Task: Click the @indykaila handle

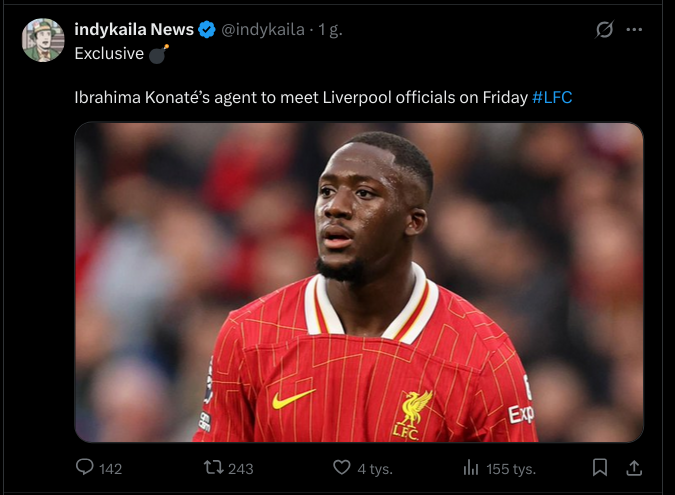Action: [x=263, y=30]
